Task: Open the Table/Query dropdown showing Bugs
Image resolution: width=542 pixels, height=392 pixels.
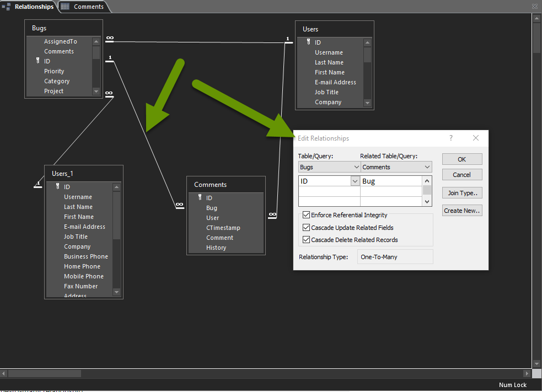Action: (x=355, y=167)
